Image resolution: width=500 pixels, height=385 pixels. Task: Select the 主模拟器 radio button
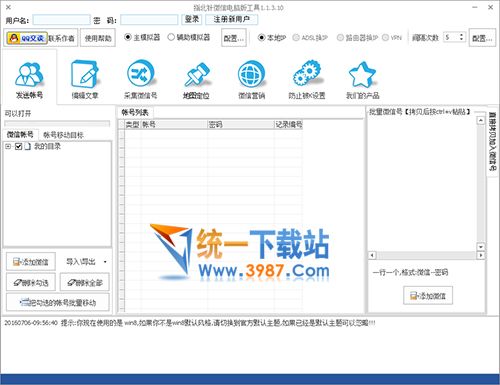point(128,37)
